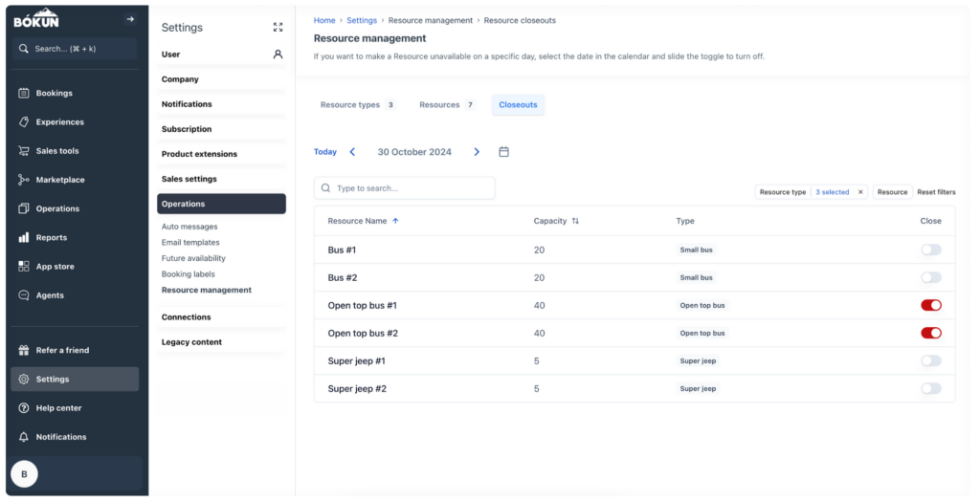Click the Sales tools cart icon
The image size is (980, 501).
pyautogui.click(x=24, y=150)
